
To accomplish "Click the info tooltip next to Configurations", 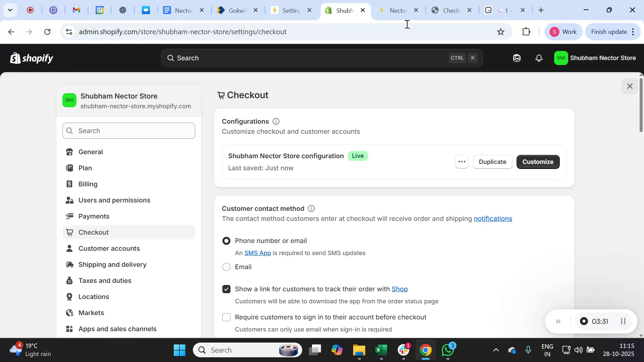I will [x=276, y=121].
